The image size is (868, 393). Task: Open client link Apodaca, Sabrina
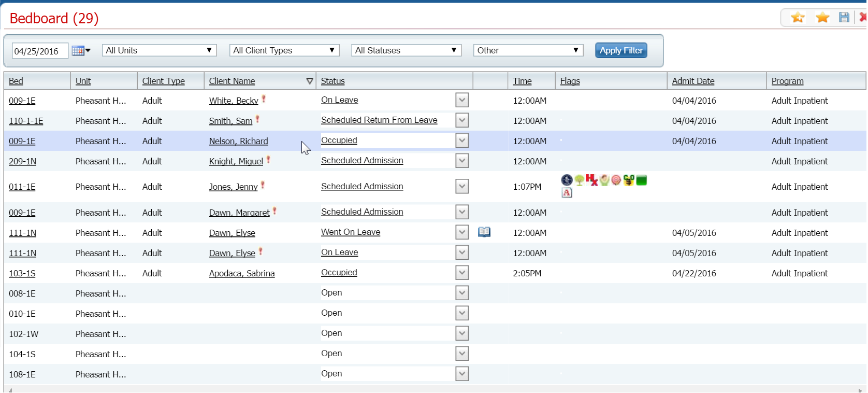coord(242,273)
